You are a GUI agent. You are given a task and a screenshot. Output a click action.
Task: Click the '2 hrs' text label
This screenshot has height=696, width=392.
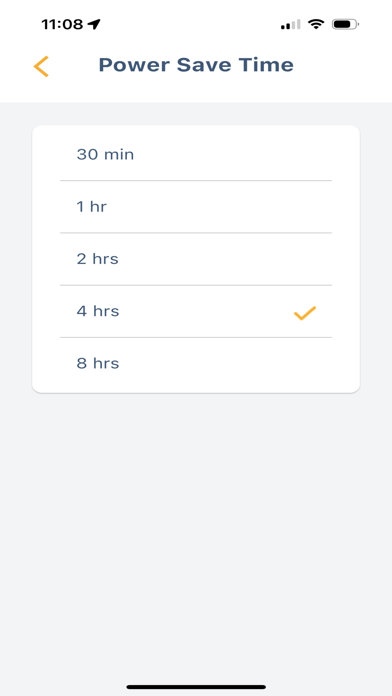98,259
